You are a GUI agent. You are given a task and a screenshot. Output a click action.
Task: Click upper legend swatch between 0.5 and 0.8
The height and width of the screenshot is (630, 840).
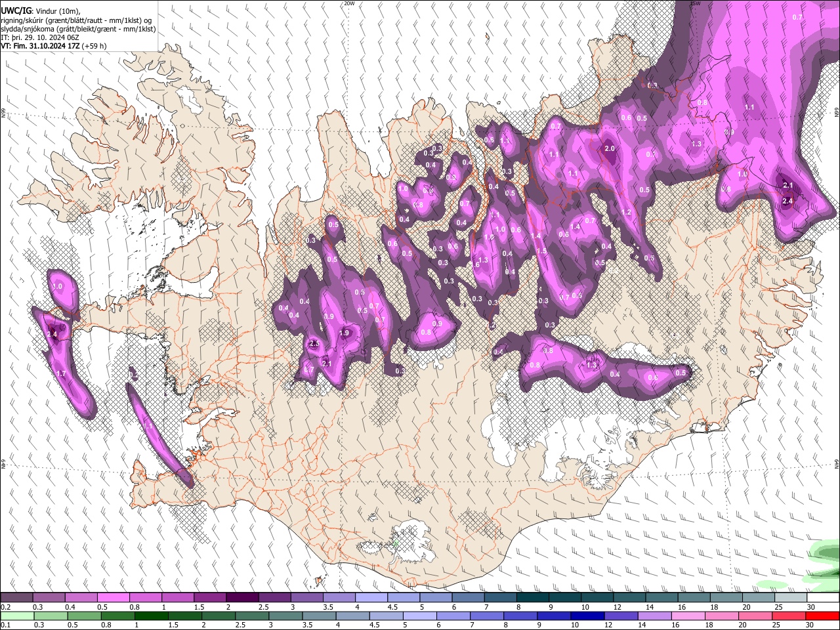pyautogui.click(x=114, y=598)
